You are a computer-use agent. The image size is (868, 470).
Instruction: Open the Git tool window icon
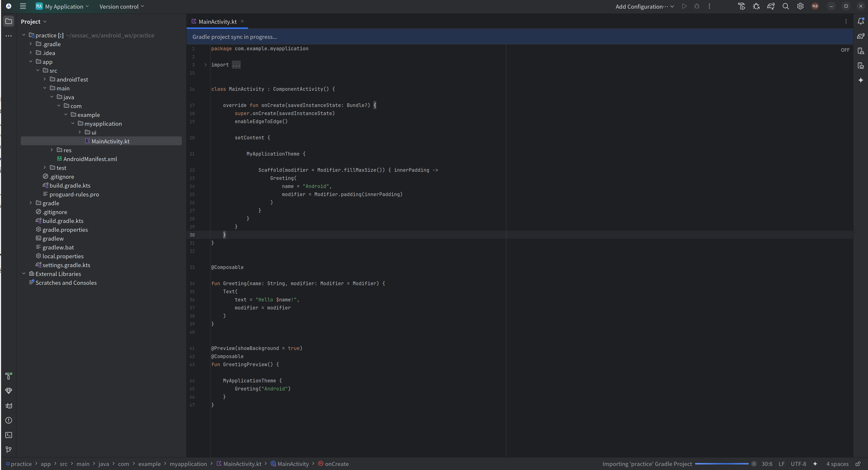(x=9, y=450)
